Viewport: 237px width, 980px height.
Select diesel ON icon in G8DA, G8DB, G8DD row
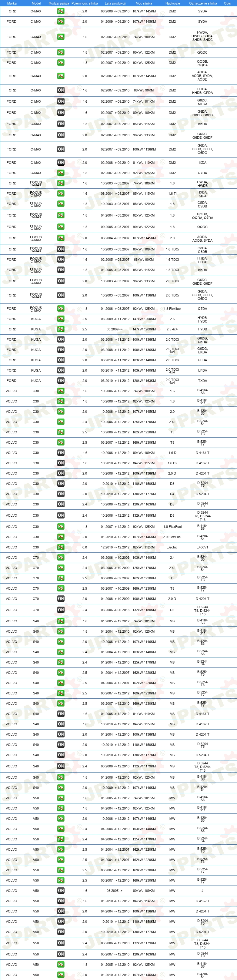click(61, 113)
